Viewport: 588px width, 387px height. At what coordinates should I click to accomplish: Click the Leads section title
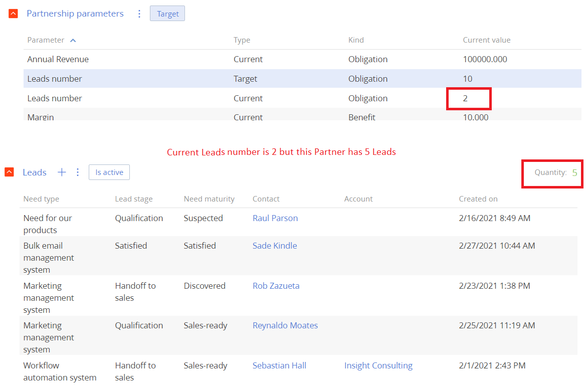coord(35,172)
